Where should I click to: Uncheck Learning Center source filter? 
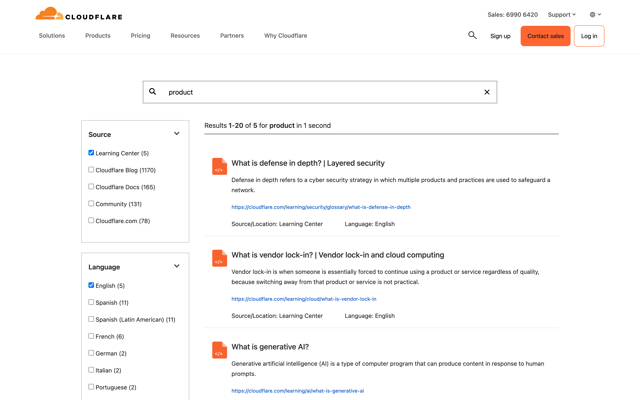click(91, 153)
